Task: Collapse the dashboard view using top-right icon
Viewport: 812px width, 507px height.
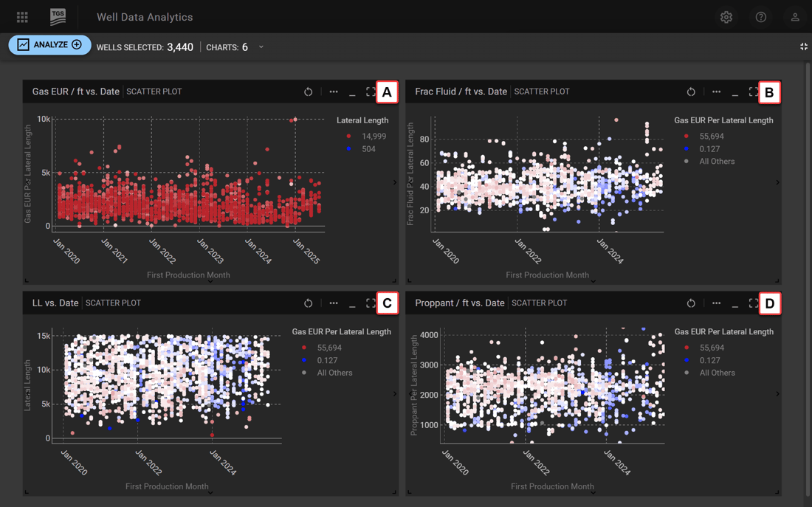Action: click(804, 46)
